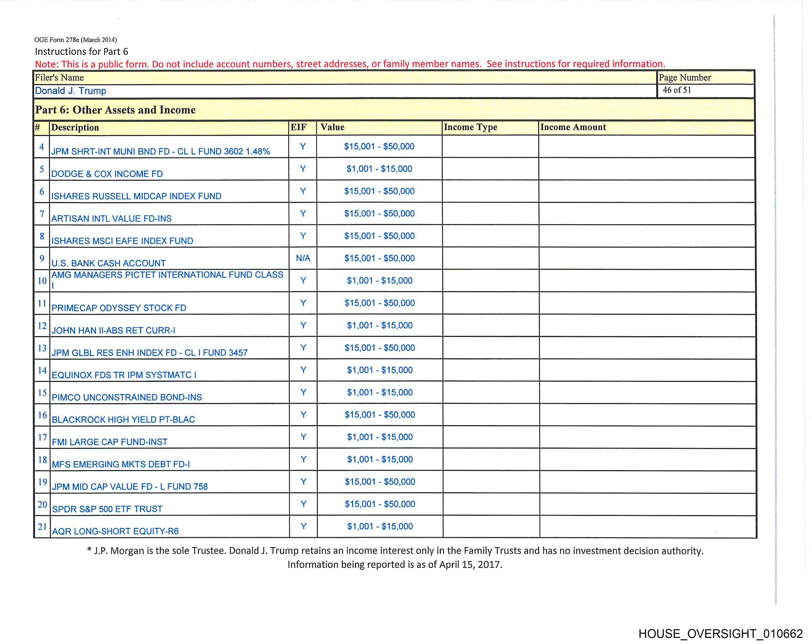
Task: Click the row number 13 cell
Action: click(x=42, y=348)
